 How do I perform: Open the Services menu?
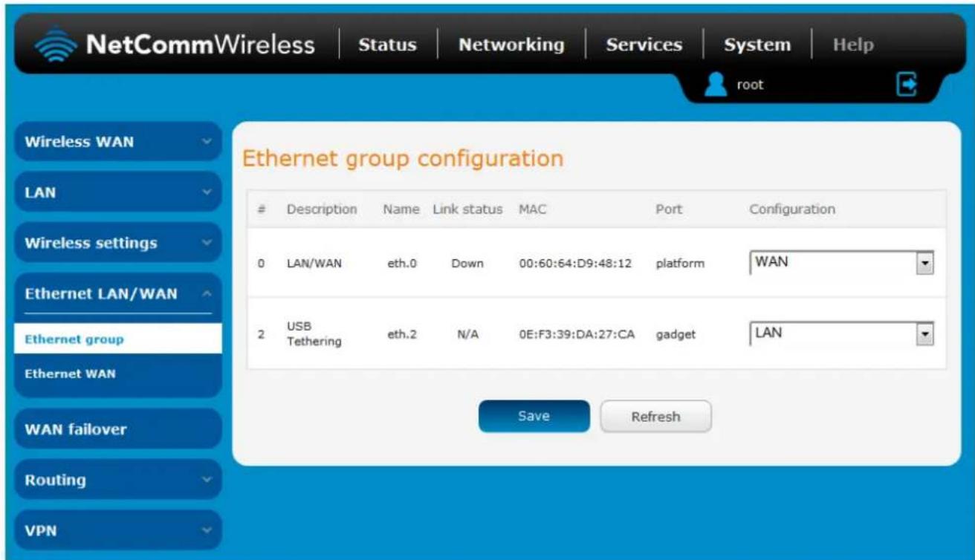(x=644, y=45)
